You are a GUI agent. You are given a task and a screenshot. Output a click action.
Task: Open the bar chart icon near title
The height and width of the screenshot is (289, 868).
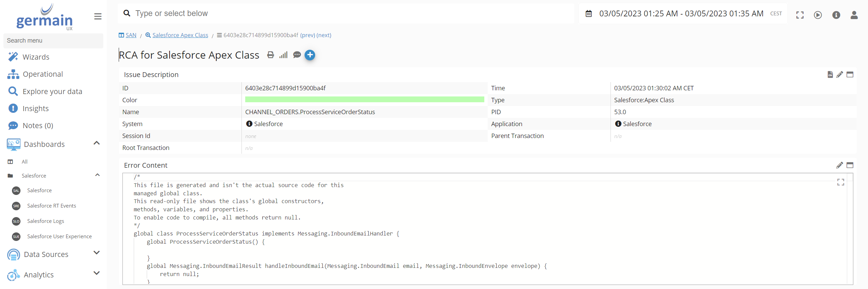(x=283, y=55)
